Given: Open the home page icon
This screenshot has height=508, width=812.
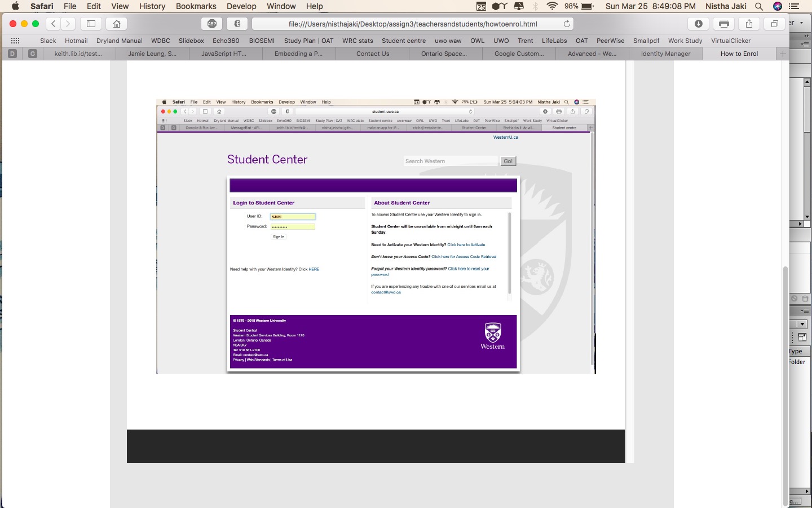Looking at the screenshot, I should click(117, 24).
